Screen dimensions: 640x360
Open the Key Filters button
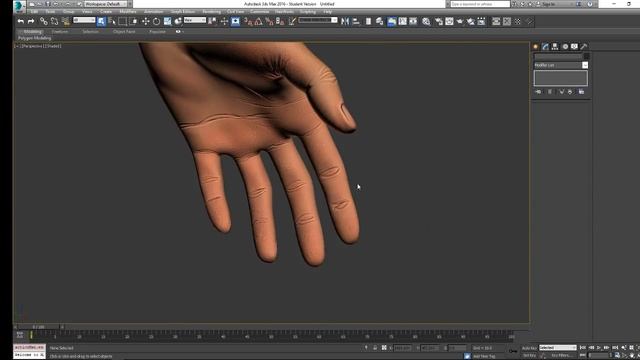click(562, 356)
